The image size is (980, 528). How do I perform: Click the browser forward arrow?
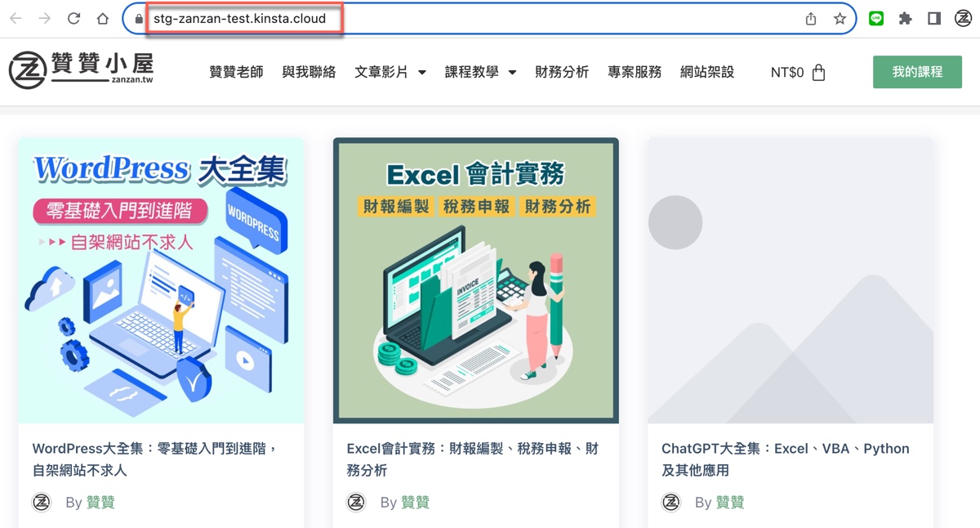pos(44,18)
